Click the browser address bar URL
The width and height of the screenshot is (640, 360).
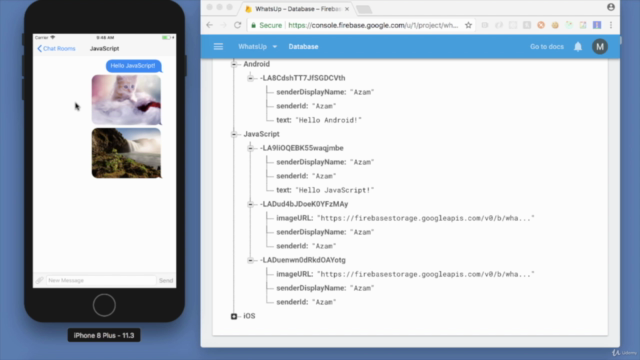click(x=373, y=25)
